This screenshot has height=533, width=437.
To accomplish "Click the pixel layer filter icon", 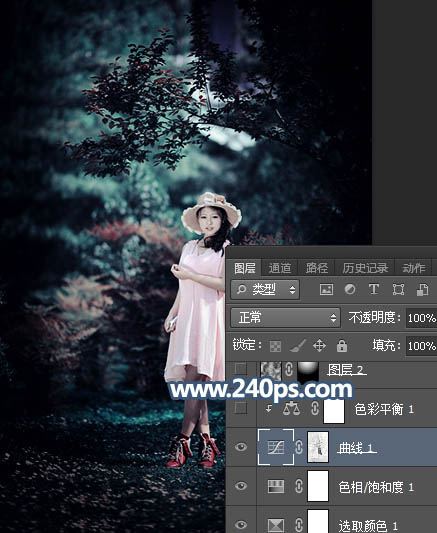I will (326, 290).
